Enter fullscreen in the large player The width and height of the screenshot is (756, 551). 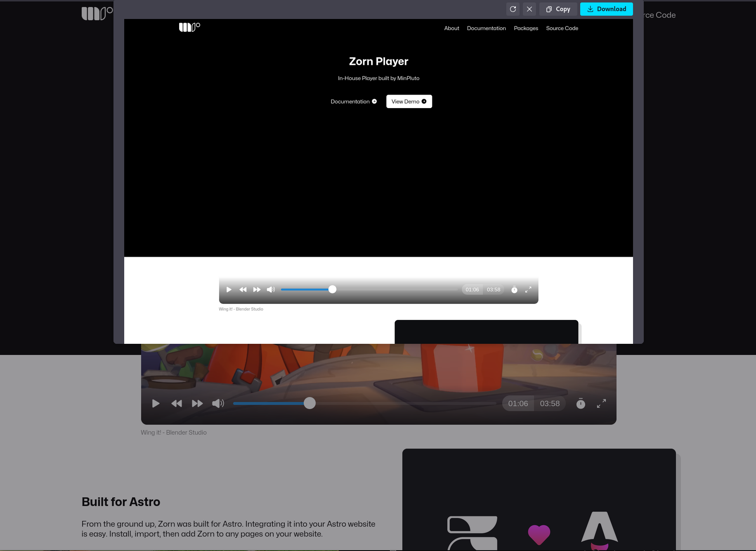click(x=601, y=404)
